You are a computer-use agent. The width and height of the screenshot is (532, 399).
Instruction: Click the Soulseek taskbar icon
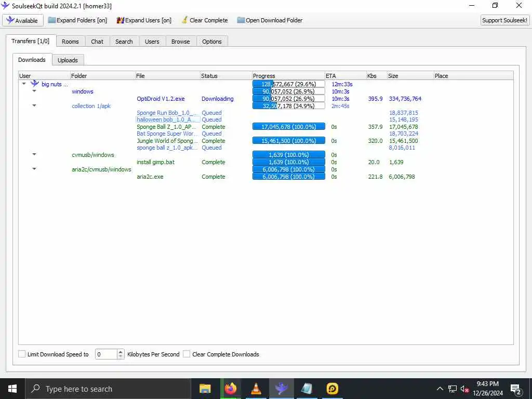(x=281, y=389)
